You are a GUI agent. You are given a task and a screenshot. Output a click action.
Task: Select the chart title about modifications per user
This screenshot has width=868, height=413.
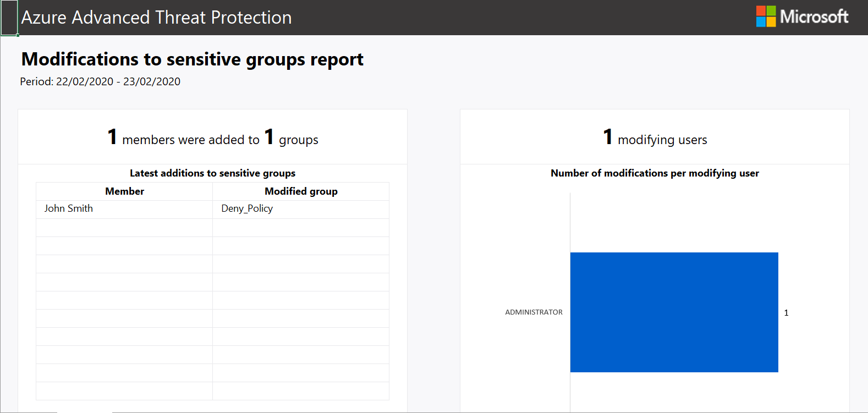pos(655,173)
